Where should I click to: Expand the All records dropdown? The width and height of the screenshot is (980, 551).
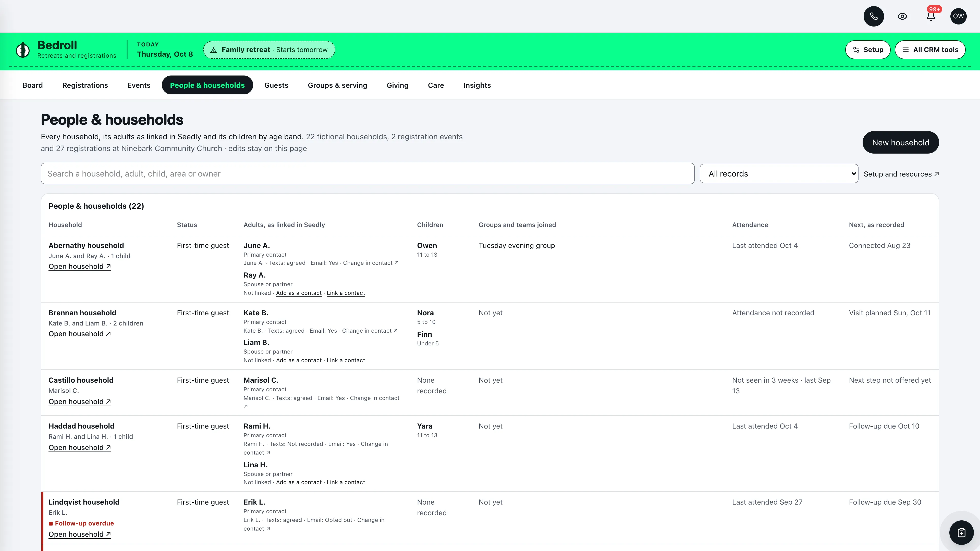pos(779,174)
